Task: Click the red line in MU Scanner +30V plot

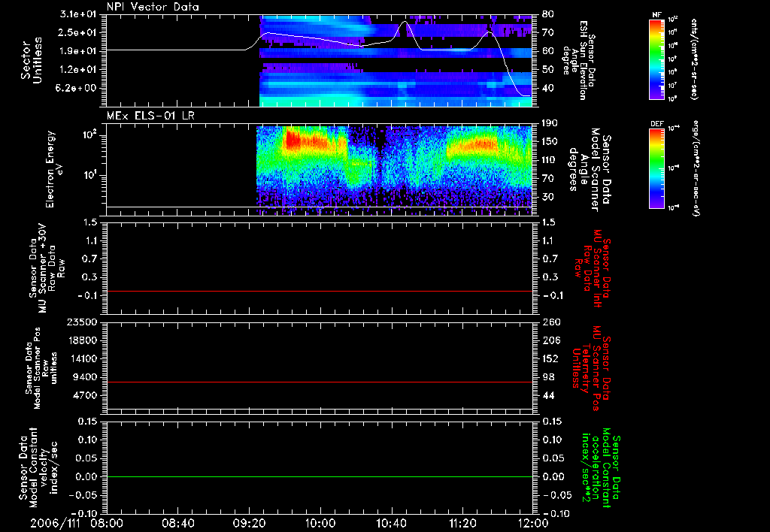Action: [319, 291]
